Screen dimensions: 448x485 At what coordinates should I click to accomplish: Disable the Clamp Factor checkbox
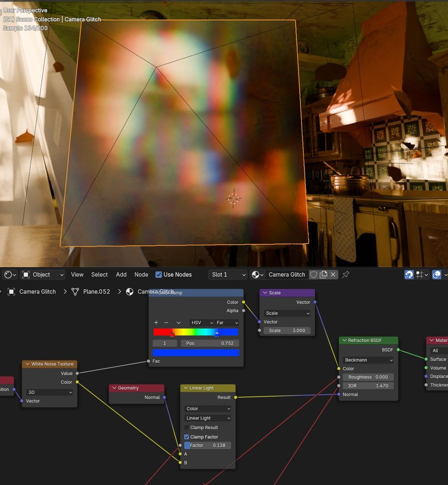[187, 437]
